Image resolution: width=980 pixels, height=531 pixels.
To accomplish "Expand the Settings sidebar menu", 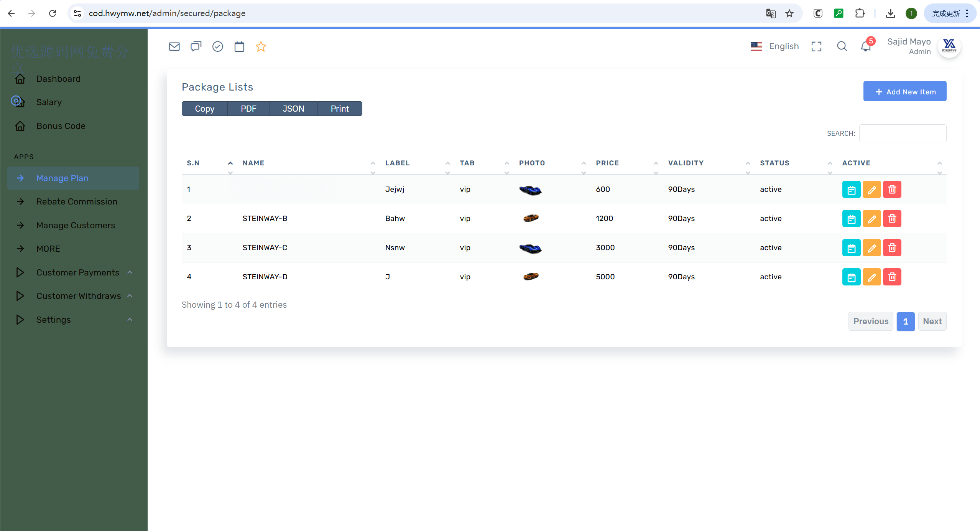I will pyautogui.click(x=54, y=320).
